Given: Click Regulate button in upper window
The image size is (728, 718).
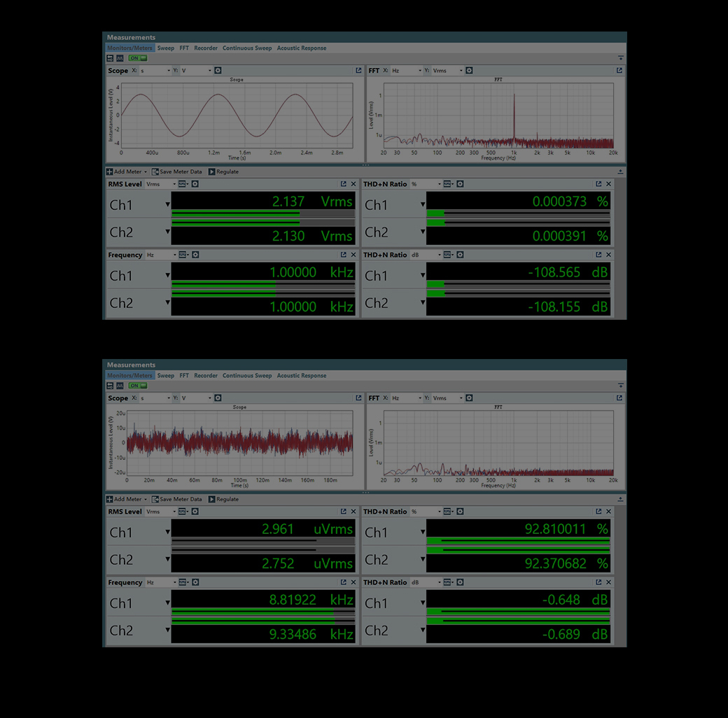Looking at the screenshot, I should click(224, 171).
